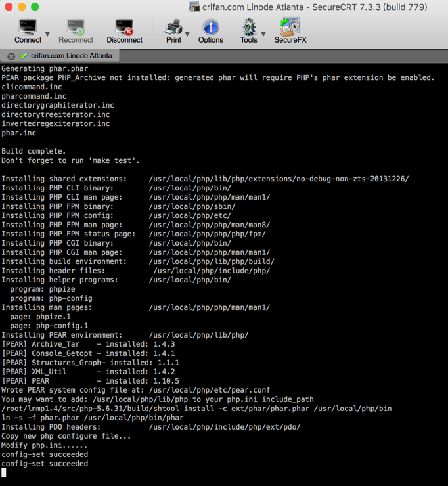
Task: Click 'Wrote PEAR system config file' line
Action: click(x=136, y=390)
